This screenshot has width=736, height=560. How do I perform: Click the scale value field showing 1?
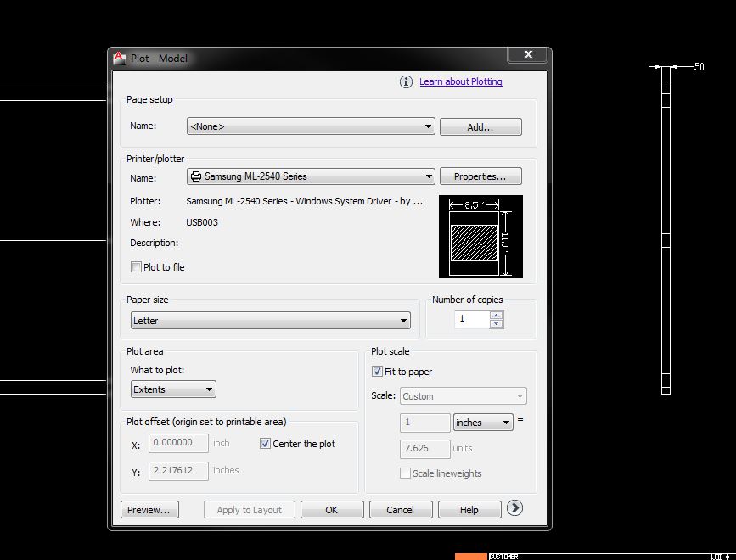424,422
